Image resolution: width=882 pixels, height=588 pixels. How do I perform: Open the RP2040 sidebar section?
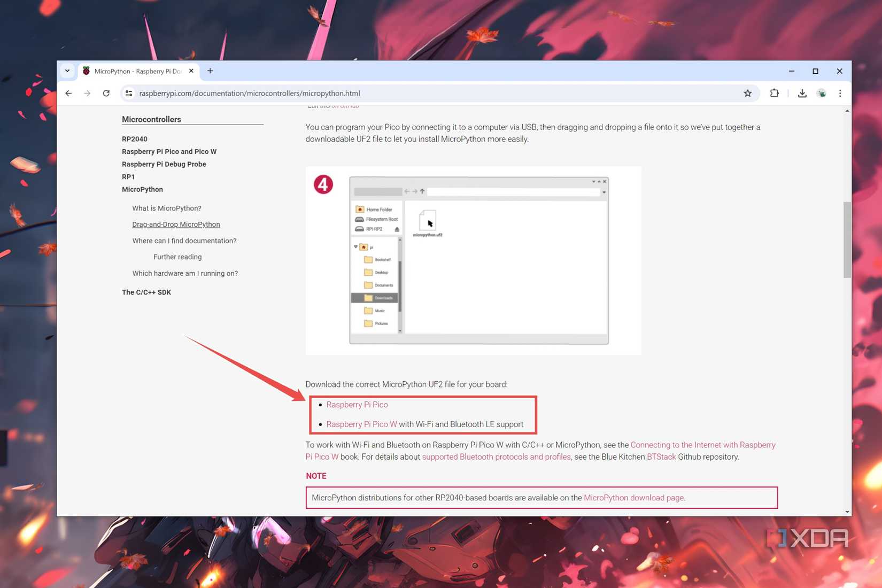(135, 139)
